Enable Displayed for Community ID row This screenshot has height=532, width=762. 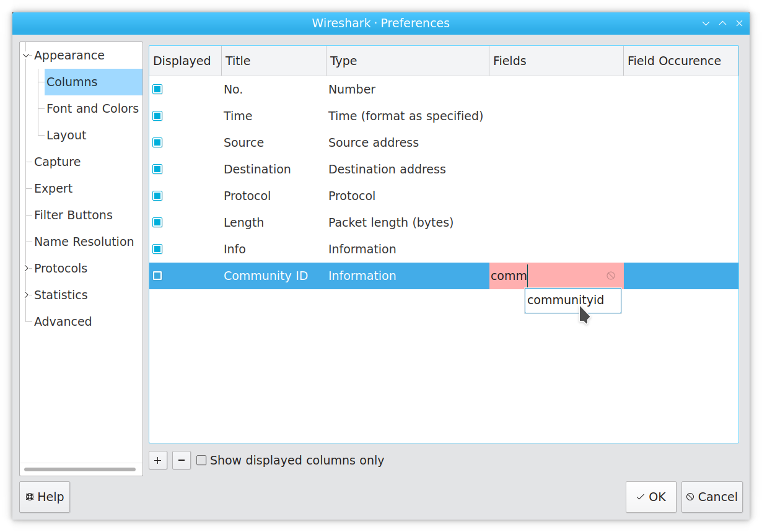pyautogui.click(x=157, y=276)
